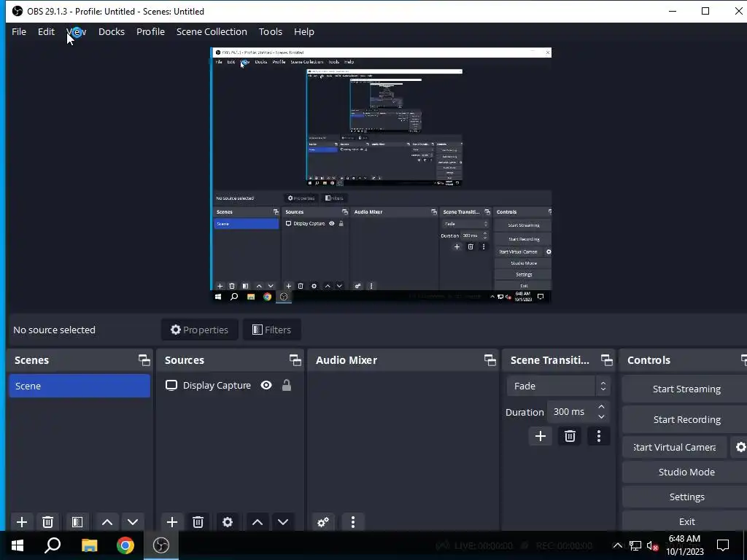Select the Display Capture source

pos(217,385)
